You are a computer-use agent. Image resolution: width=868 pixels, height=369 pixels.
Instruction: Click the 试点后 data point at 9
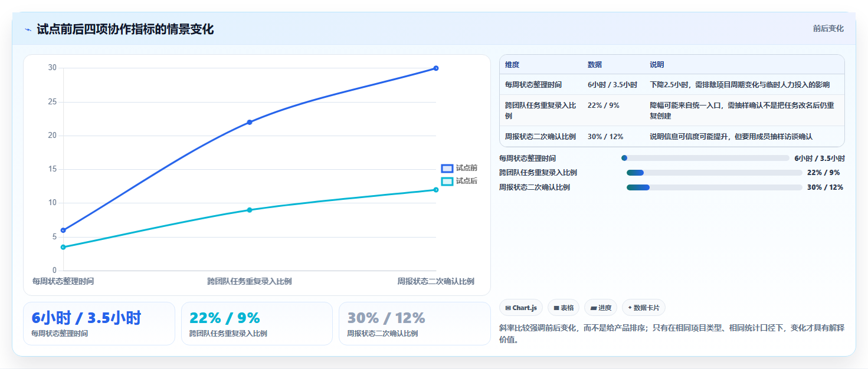coord(250,210)
